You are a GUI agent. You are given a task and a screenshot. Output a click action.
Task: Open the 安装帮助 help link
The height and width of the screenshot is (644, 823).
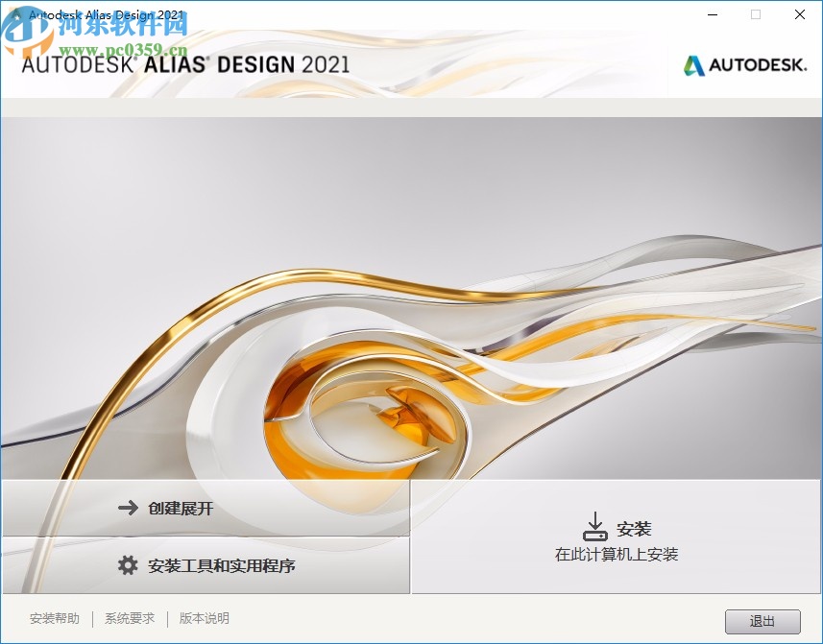53,619
